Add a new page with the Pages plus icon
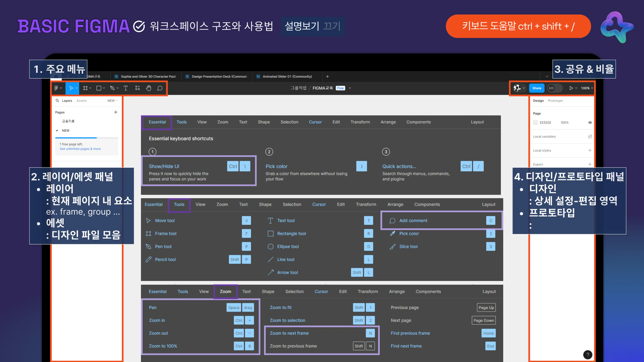Image resolution: width=644 pixels, height=362 pixels. 116,112
